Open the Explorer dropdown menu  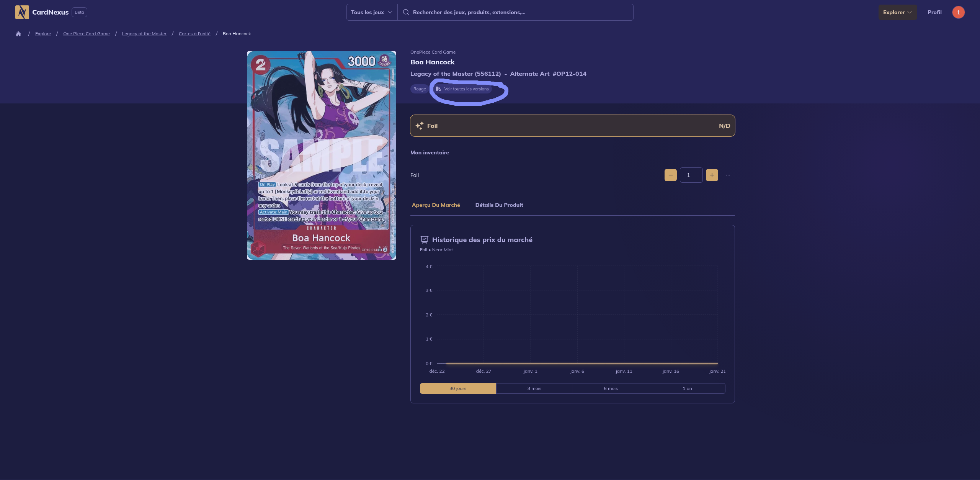click(897, 12)
